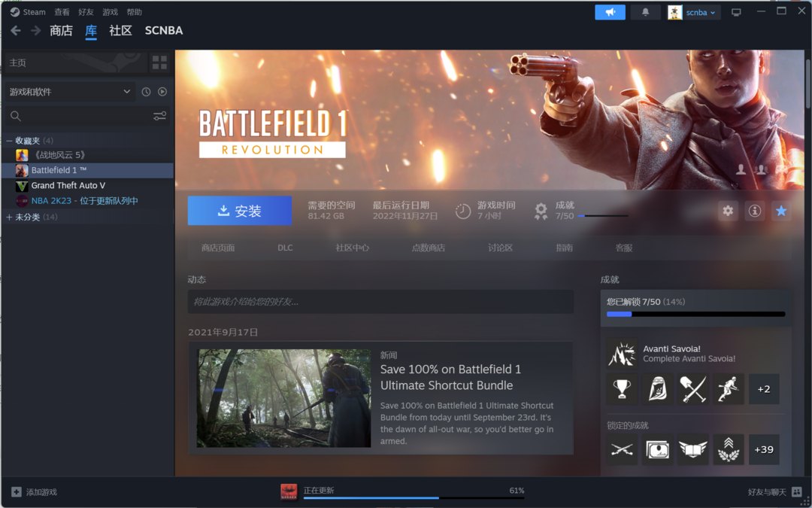Open the 讨论区 link
Image resolution: width=812 pixels, height=508 pixels.
pos(500,248)
